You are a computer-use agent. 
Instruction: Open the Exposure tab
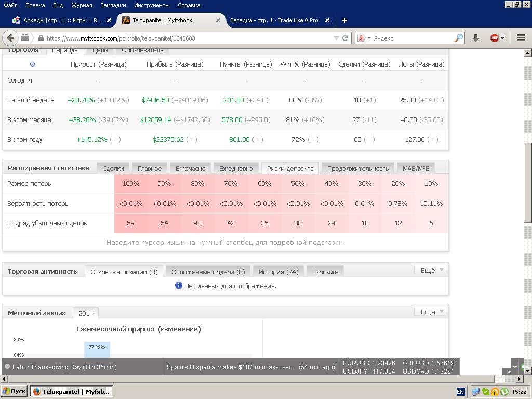(325, 272)
